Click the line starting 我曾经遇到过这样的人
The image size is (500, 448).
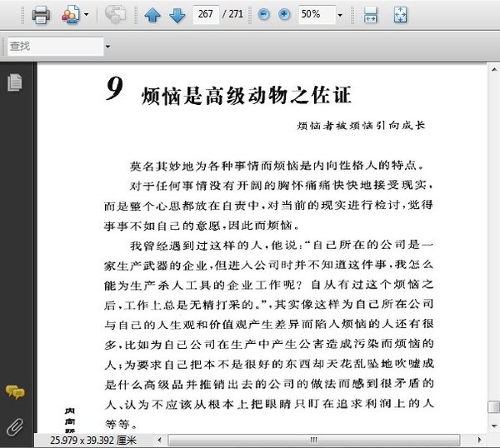click(282, 245)
